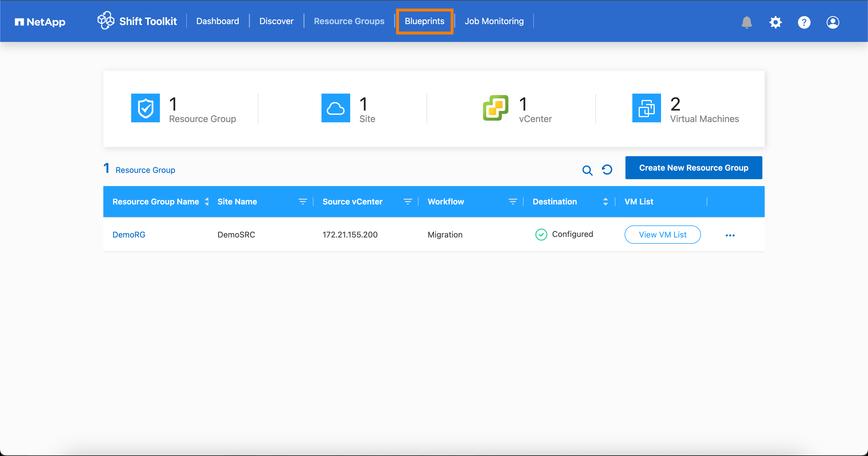Open the Workflow column filter
868x456 pixels.
pyautogui.click(x=513, y=202)
